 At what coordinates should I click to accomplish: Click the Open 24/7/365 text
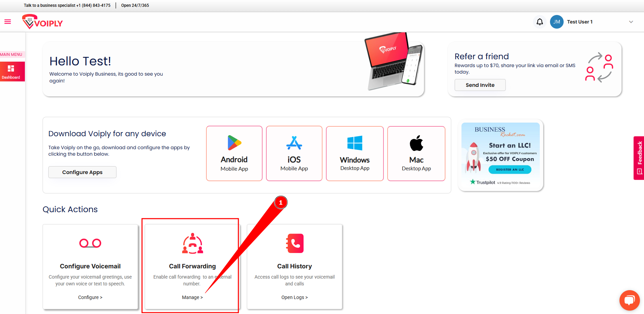135,5
